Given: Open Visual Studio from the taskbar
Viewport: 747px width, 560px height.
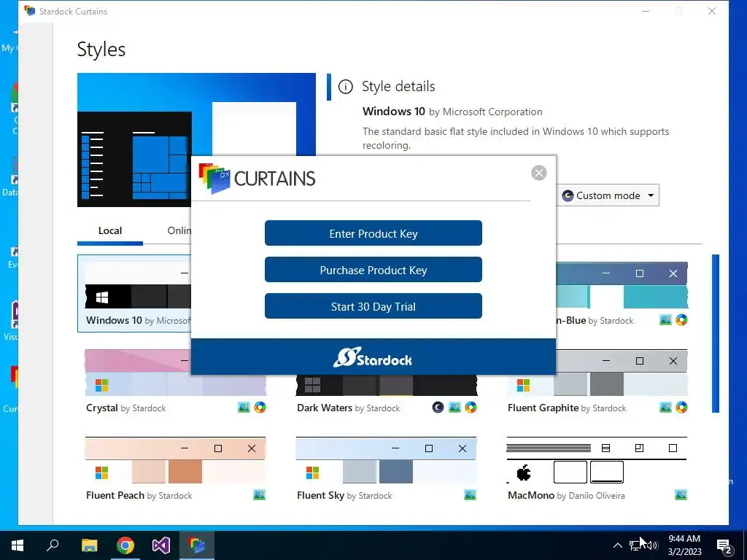Looking at the screenshot, I should 161,545.
